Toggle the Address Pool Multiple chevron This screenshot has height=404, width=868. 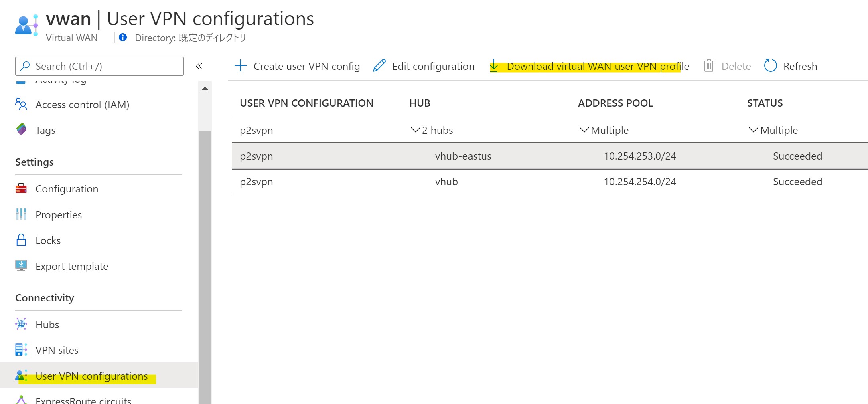pyautogui.click(x=584, y=130)
